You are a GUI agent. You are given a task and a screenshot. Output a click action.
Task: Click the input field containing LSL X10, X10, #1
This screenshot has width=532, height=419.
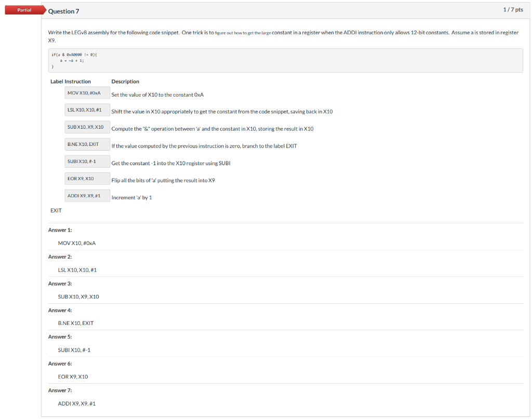pos(87,110)
